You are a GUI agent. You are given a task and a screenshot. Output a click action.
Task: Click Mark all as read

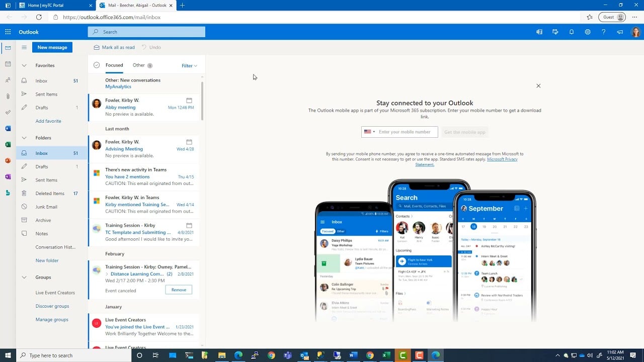[x=114, y=47]
